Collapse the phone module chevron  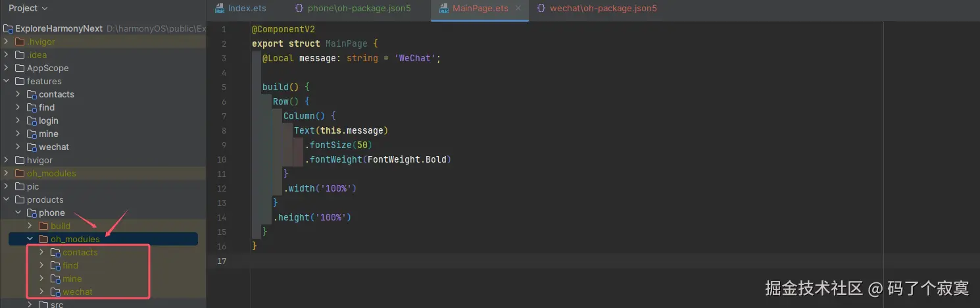click(x=18, y=213)
